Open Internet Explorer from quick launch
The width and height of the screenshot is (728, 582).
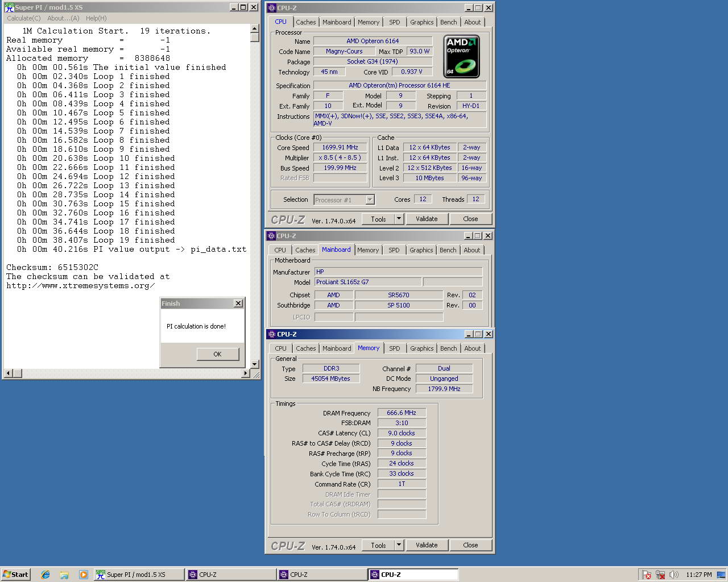click(45, 575)
